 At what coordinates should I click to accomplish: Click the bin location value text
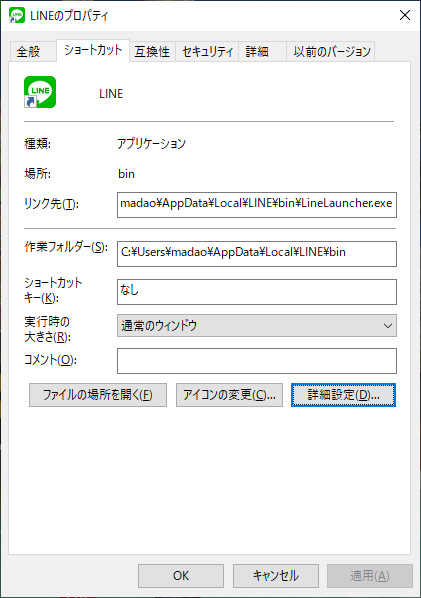point(126,174)
